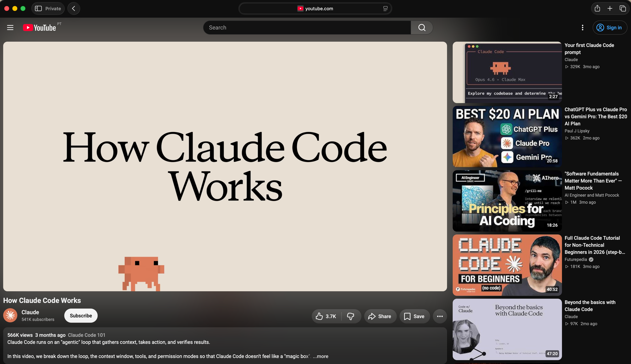Open Claude Code for Beginners thumbnail
Image resolution: width=631 pixels, height=364 pixels.
coord(507,265)
